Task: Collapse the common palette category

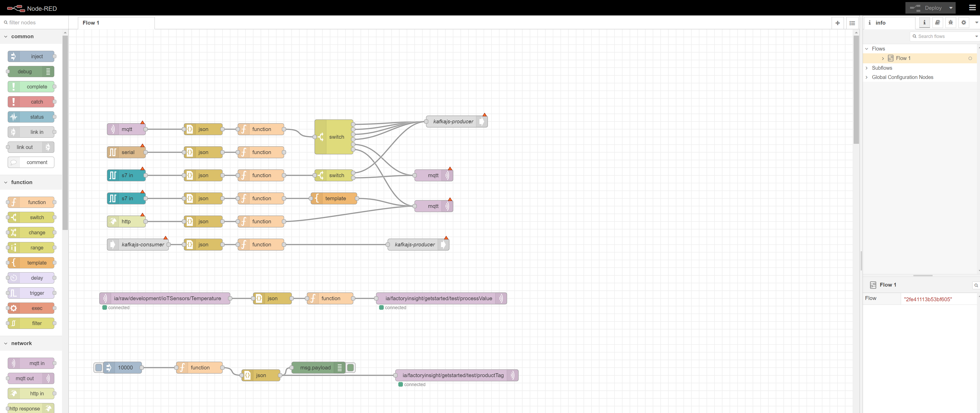Action: pyautogui.click(x=6, y=37)
